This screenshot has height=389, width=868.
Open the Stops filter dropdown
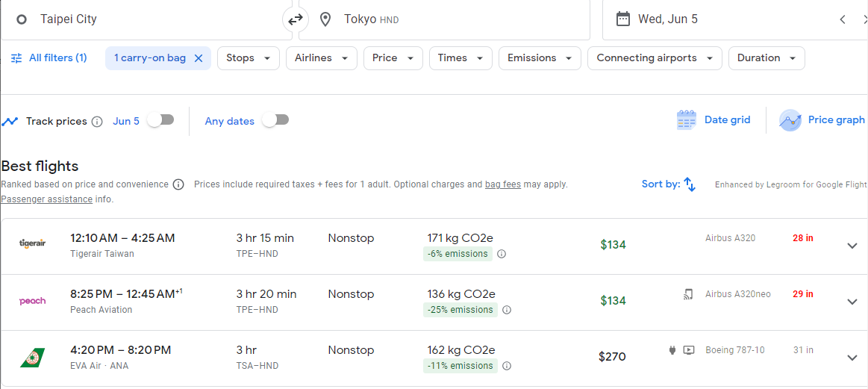[x=248, y=58]
